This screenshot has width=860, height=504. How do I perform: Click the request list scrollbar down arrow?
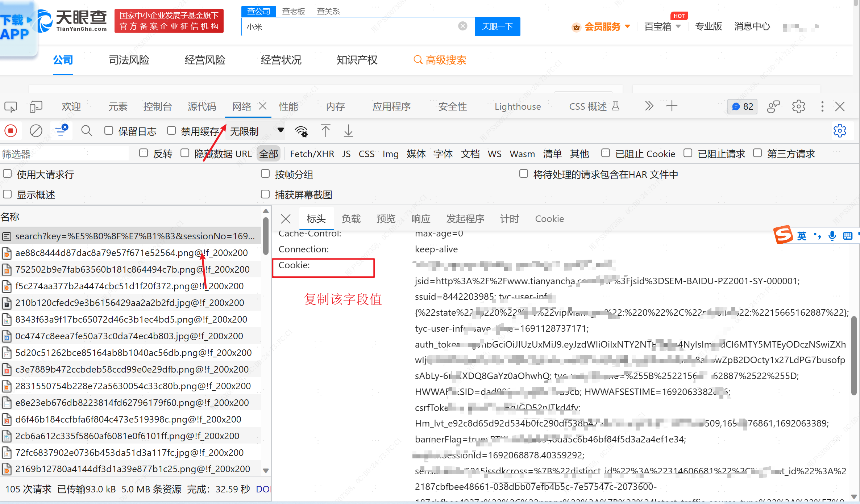click(266, 470)
